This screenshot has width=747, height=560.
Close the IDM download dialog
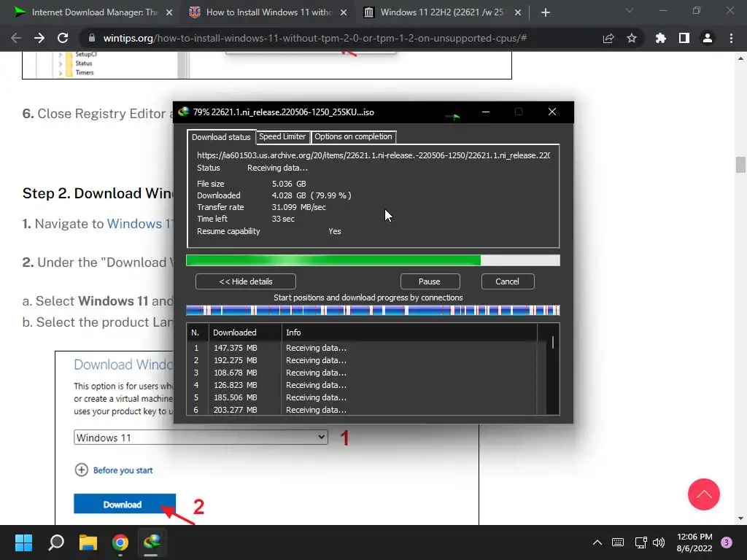[551, 112]
